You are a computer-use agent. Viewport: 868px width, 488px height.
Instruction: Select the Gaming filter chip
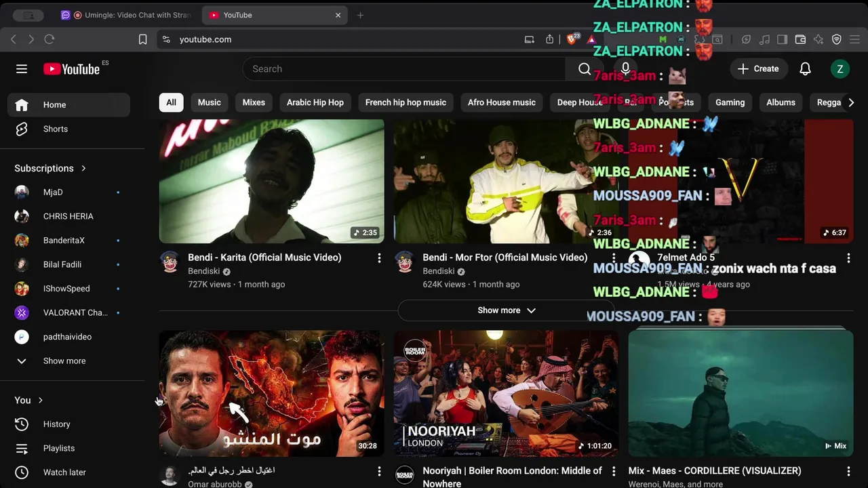[x=730, y=102]
